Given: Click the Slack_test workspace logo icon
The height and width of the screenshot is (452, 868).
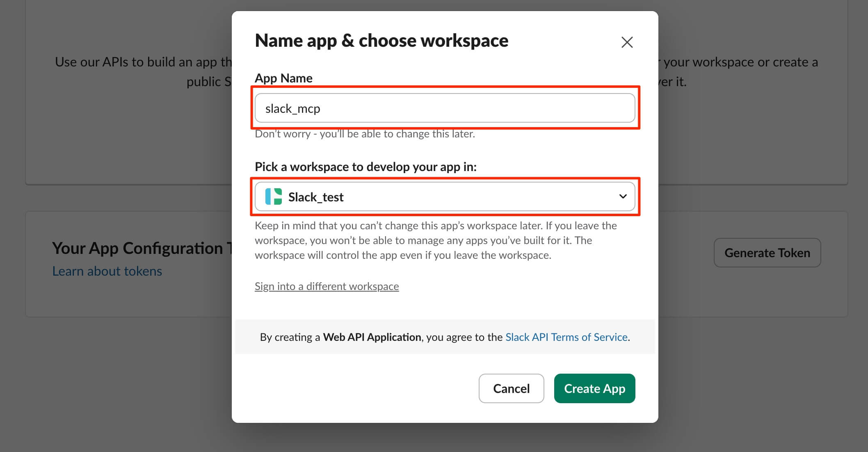Looking at the screenshot, I should [274, 197].
